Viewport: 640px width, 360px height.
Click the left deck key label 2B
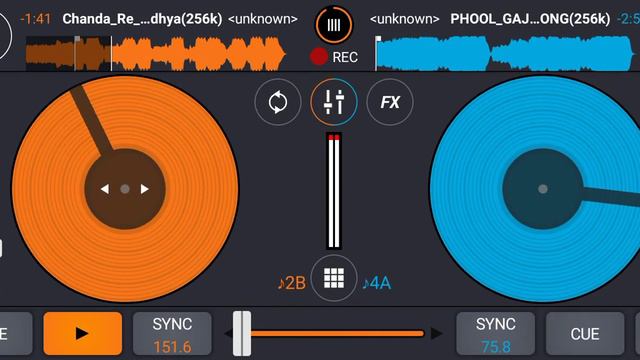coord(291,283)
